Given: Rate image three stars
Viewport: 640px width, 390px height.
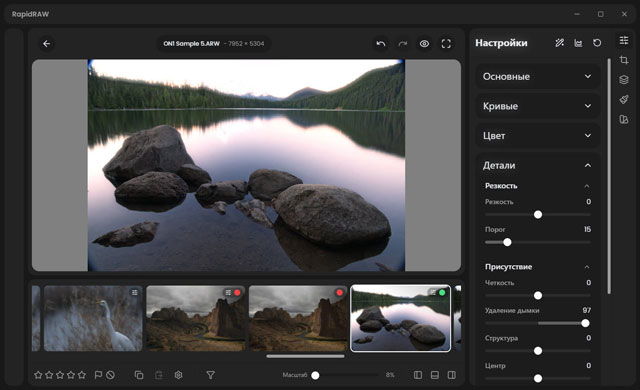Looking at the screenshot, I should click(60, 375).
